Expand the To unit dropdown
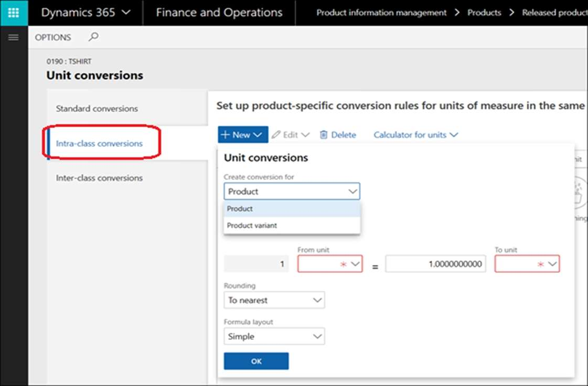Screen dimensions: 588x386 [x=527, y=264]
